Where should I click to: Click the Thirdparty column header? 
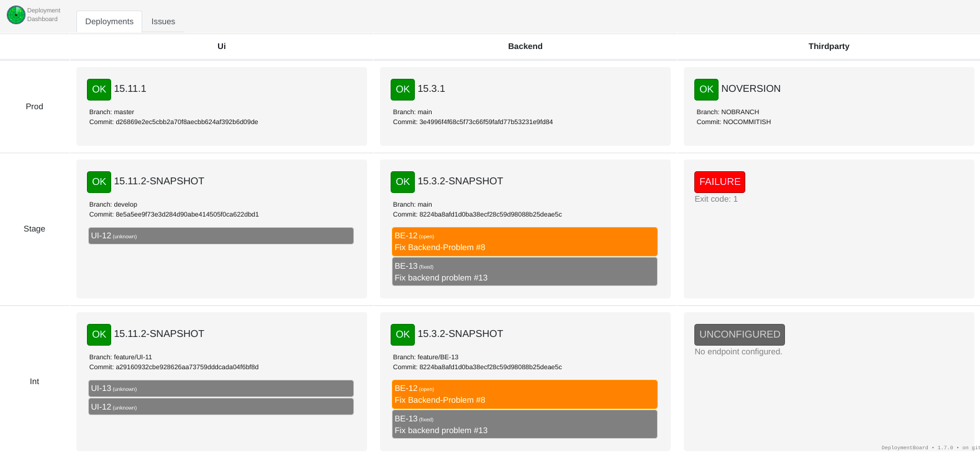pos(829,47)
